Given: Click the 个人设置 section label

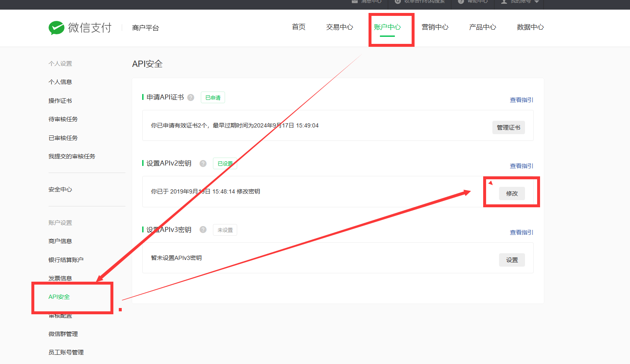Looking at the screenshot, I should [x=60, y=64].
